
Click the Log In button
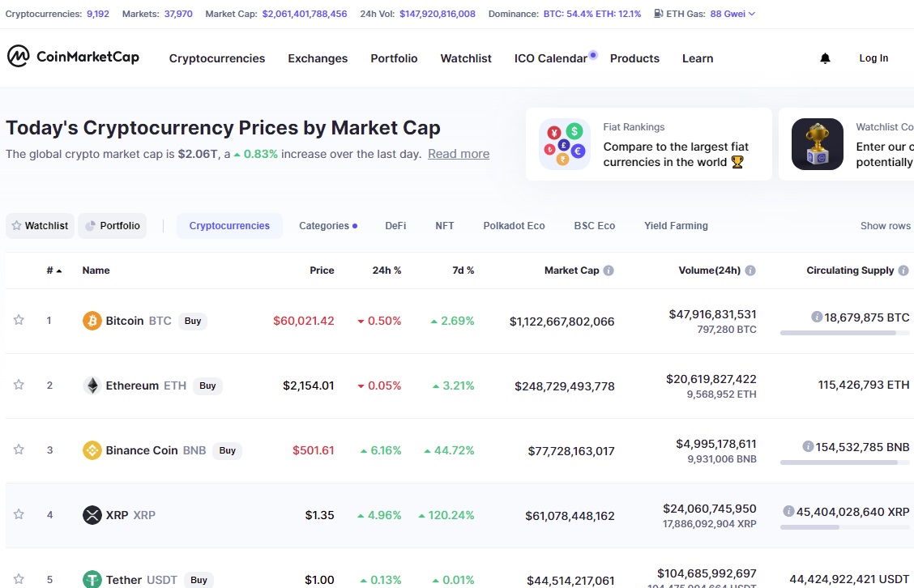(873, 58)
